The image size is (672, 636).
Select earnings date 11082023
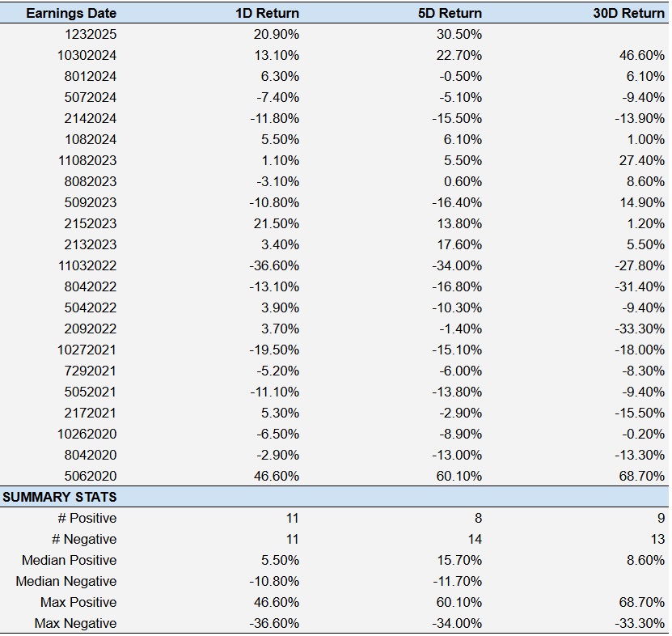87,160
